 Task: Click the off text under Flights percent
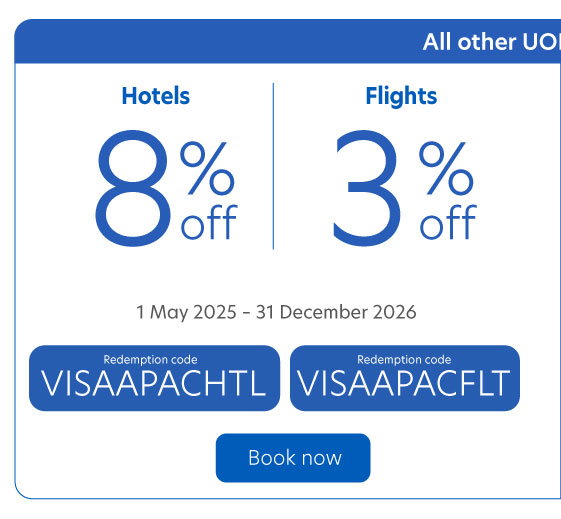448,222
